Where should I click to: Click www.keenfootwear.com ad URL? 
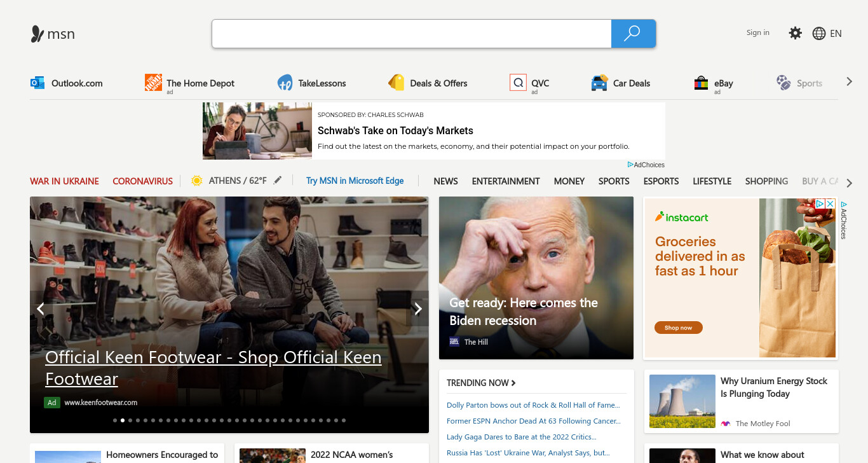pyautogui.click(x=100, y=403)
